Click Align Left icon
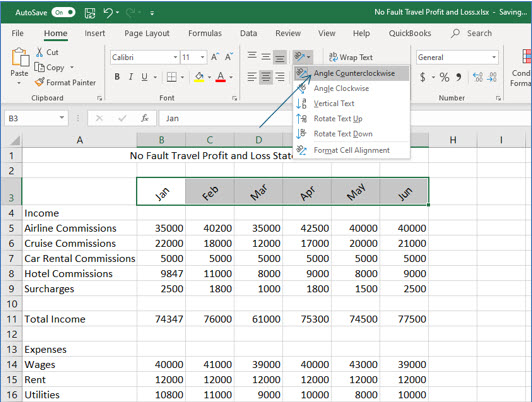This screenshot has width=532, height=402. tap(252, 77)
